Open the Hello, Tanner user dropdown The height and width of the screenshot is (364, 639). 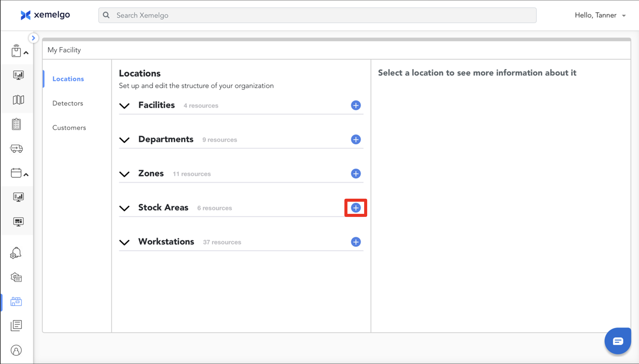(x=600, y=15)
